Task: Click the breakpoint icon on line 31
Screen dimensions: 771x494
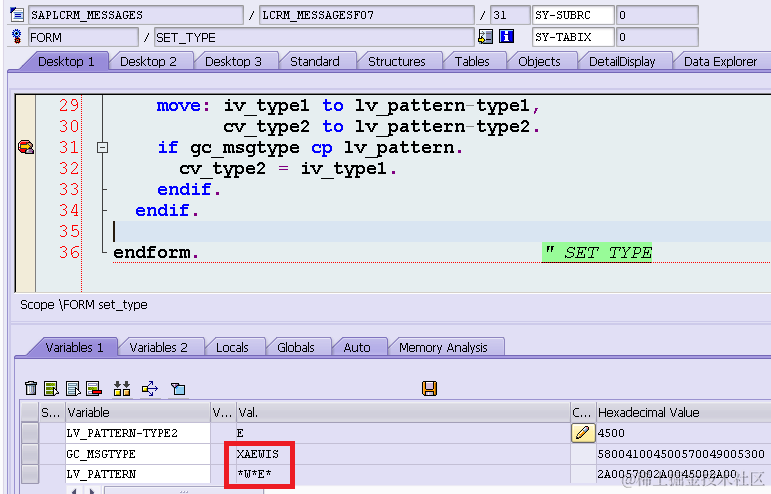Action: (x=26, y=147)
